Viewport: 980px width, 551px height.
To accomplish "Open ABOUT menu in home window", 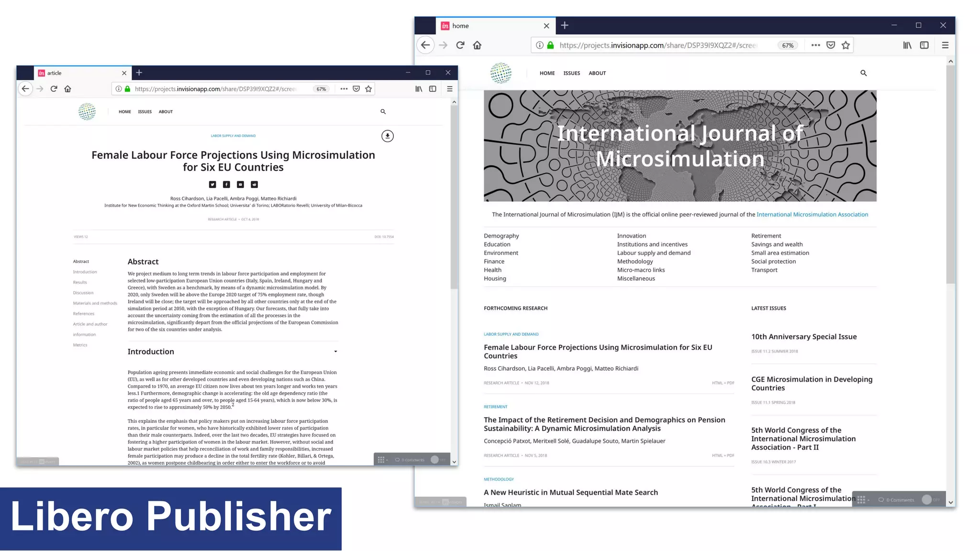I will 597,73.
